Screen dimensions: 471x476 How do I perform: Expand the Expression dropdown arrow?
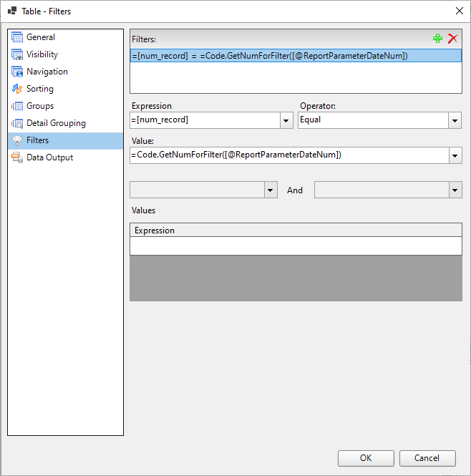(286, 120)
